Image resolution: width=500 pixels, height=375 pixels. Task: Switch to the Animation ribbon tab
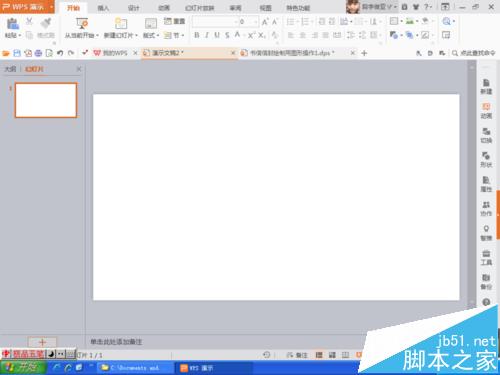[164, 8]
